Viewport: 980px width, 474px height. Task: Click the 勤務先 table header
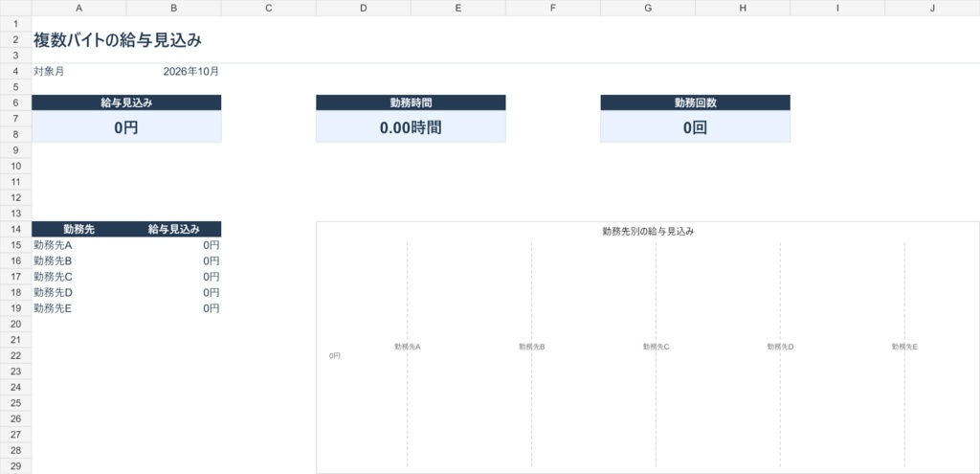(78, 230)
